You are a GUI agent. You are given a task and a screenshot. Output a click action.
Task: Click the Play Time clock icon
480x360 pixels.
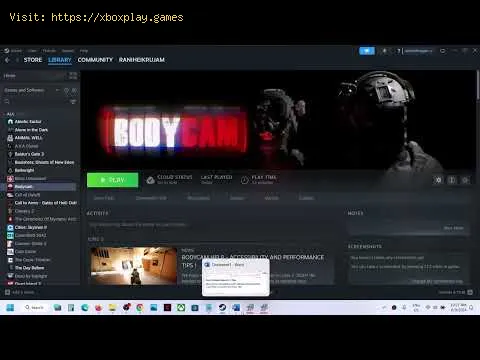tap(244, 180)
